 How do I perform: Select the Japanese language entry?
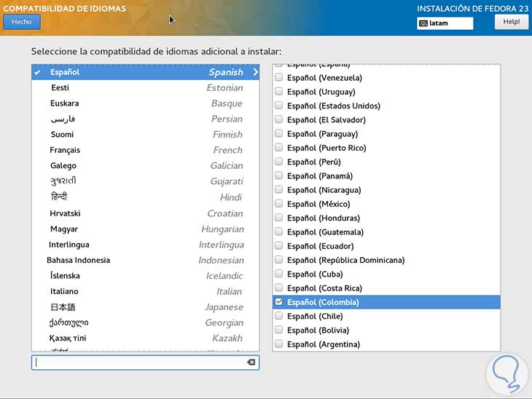point(63,307)
